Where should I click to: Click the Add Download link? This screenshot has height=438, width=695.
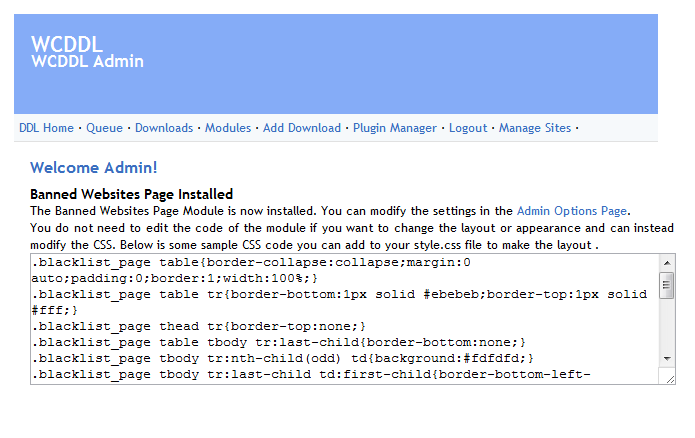point(302,128)
